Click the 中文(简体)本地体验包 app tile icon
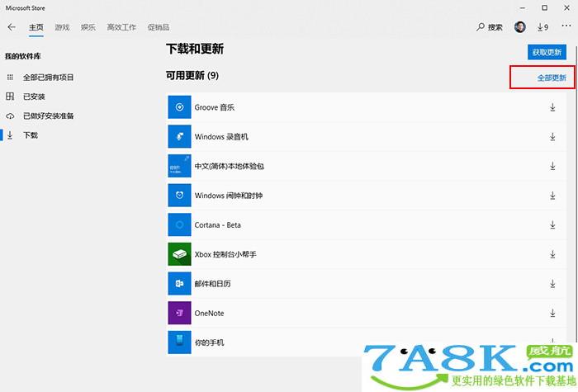 click(179, 166)
